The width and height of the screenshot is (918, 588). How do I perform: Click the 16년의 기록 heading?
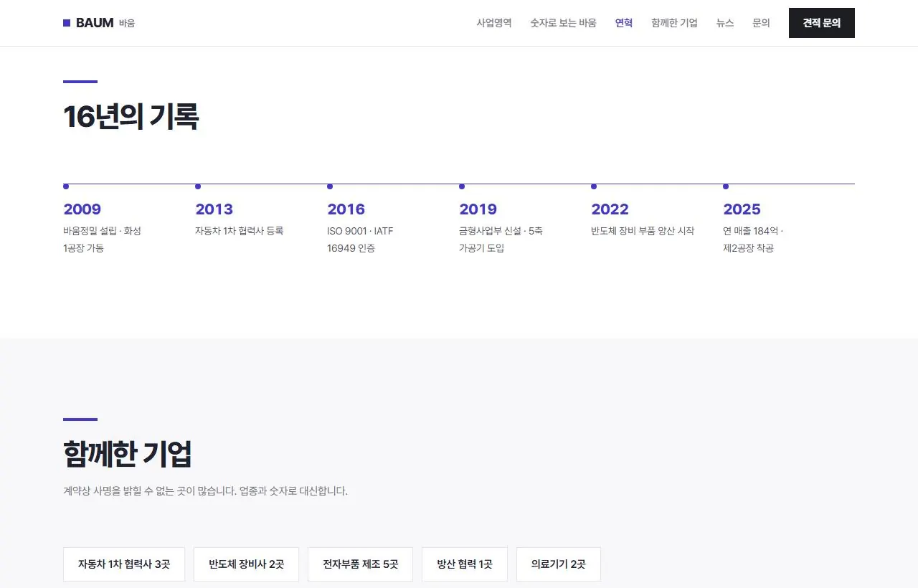tap(131, 116)
